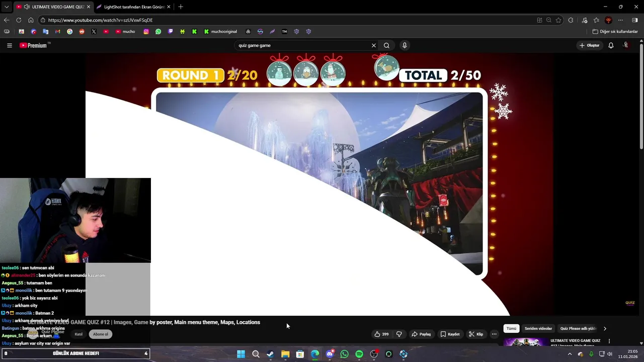Viewport: 644px width, 362px height.
Task: Open the Gmail bookmark in bookmarks bar
Action: pyautogui.click(x=57, y=31)
